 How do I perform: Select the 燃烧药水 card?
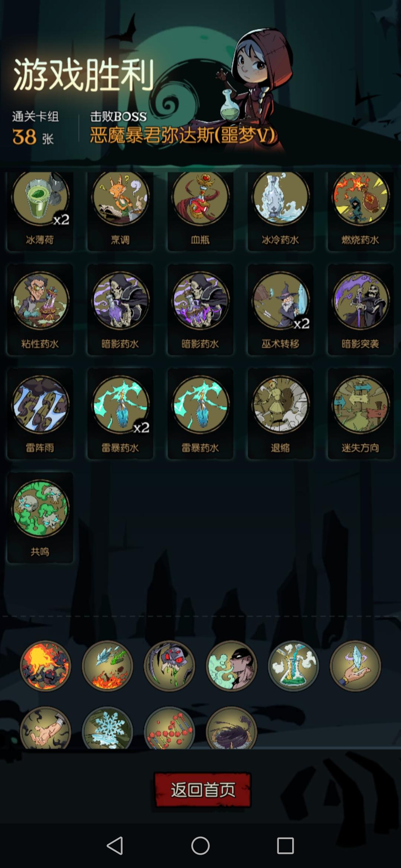coord(361,211)
